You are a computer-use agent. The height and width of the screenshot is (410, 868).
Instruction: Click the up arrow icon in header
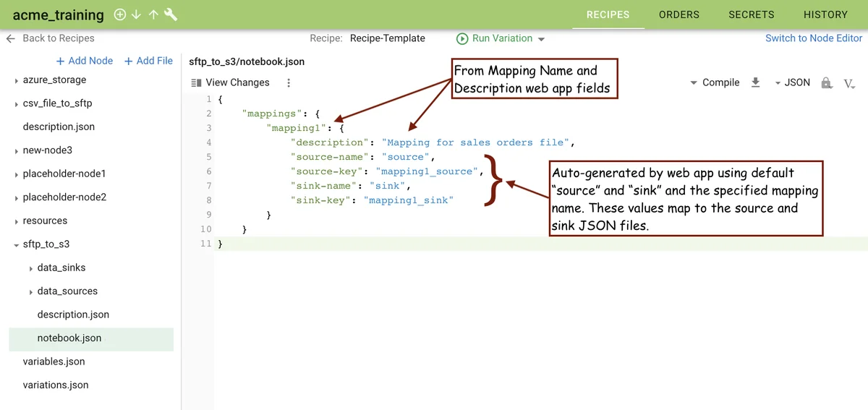153,14
